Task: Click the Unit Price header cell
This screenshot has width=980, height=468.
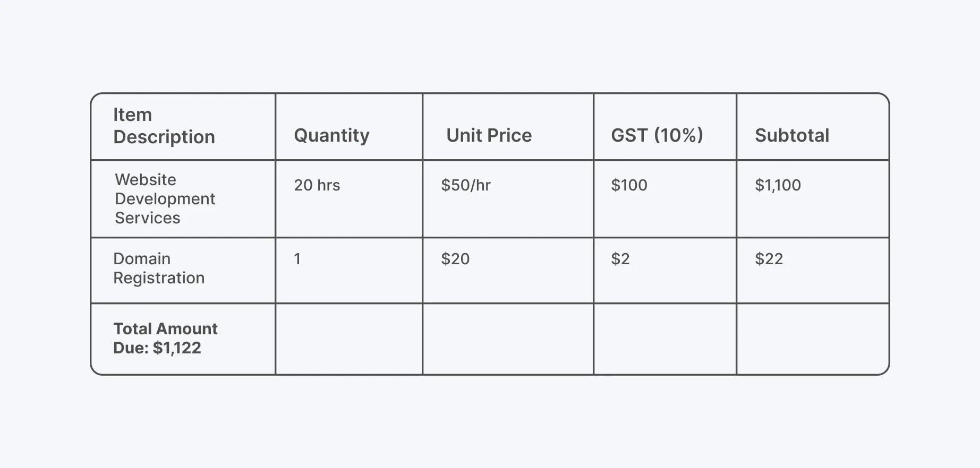Action: [x=489, y=135]
